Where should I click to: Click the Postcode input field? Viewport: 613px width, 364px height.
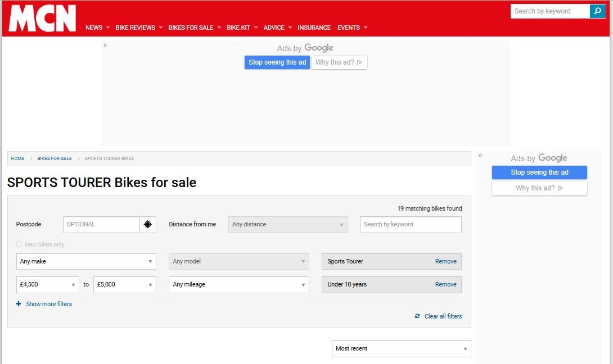click(x=101, y=225)
